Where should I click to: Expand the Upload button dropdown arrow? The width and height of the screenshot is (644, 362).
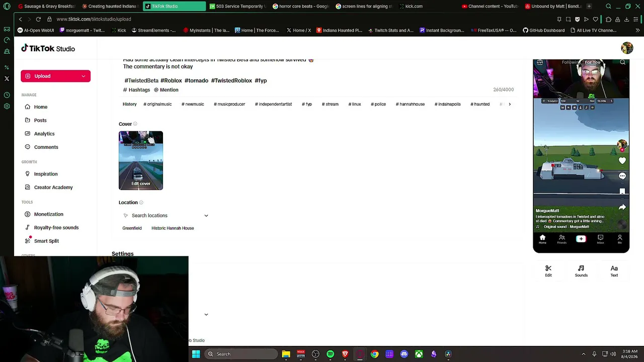click(84, 76)
